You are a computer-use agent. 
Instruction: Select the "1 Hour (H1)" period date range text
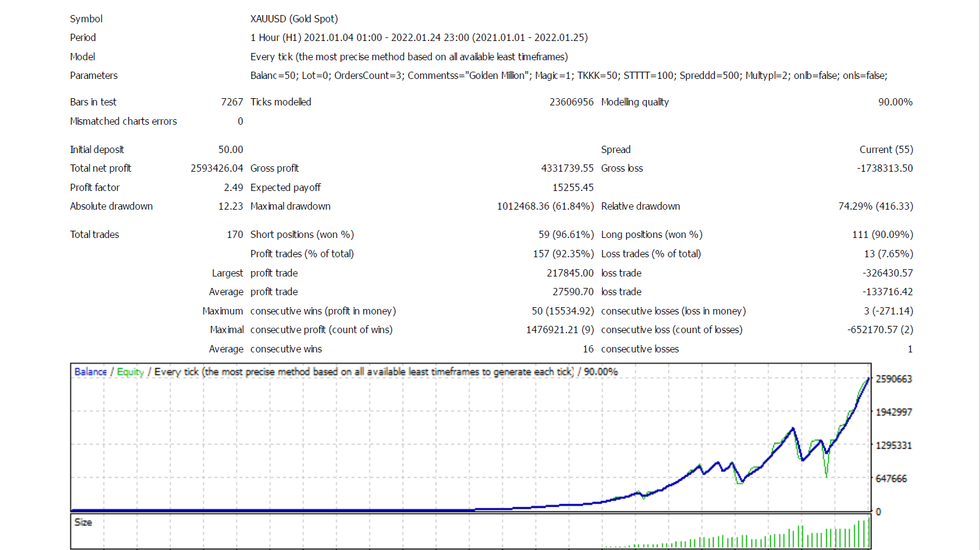click(x=419, y=37)
